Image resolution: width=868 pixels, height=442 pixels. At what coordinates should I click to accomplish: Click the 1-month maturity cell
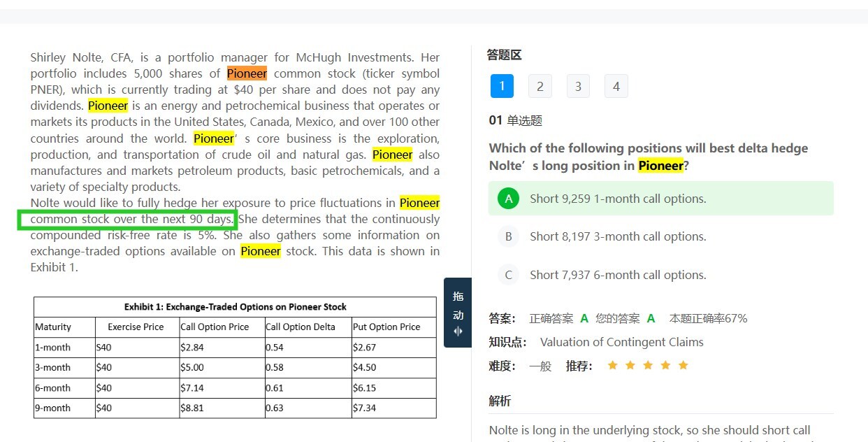64,348
